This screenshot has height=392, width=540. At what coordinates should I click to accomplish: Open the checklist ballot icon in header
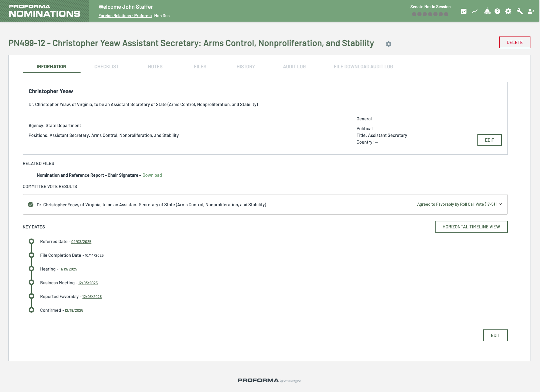[464, 11]
